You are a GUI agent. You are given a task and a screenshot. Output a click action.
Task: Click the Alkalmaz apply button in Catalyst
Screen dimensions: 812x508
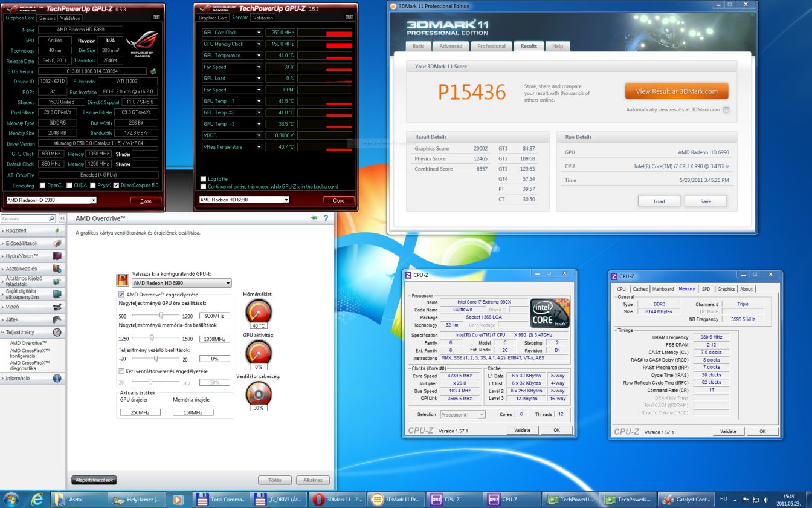(312, 480)
